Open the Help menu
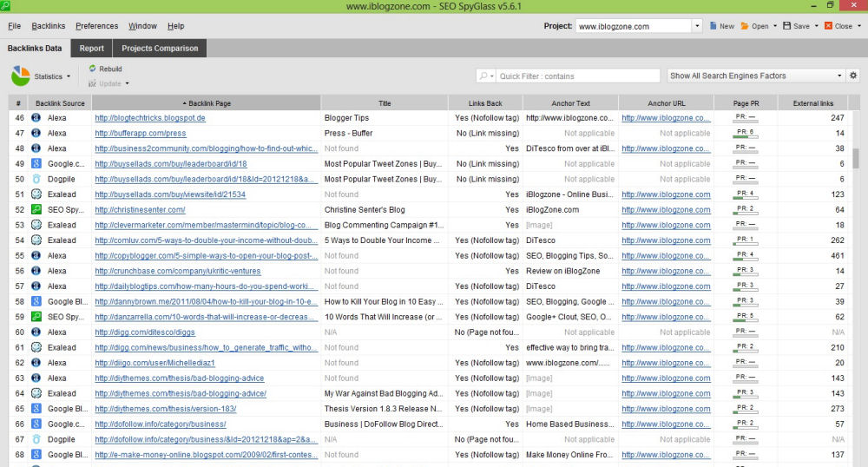The width and height of the screenshot is (868, 467). point(176,26)
